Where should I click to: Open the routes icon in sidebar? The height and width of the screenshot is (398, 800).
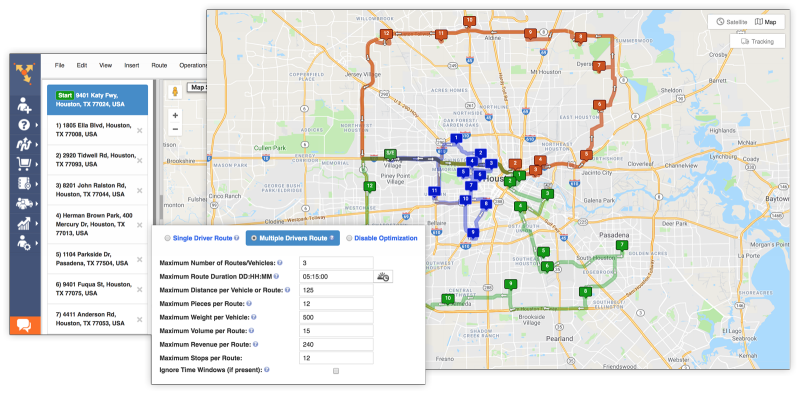(x=23, y=145)
